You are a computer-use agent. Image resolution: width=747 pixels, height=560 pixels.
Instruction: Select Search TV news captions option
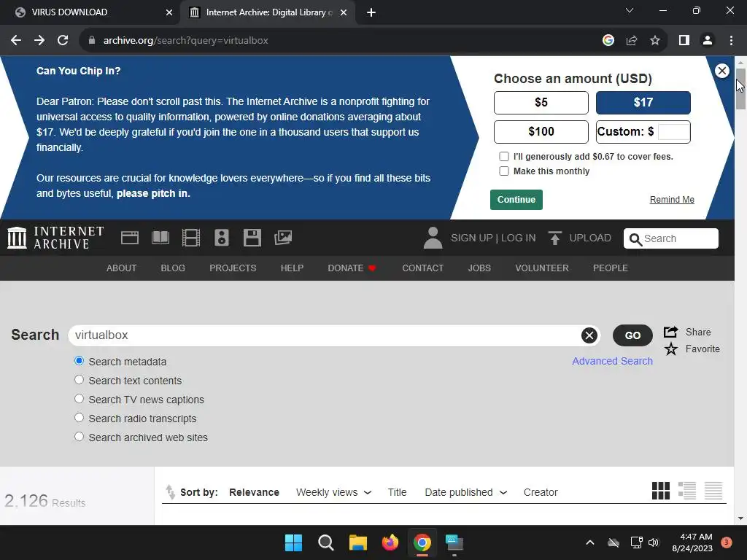point(79,399)
